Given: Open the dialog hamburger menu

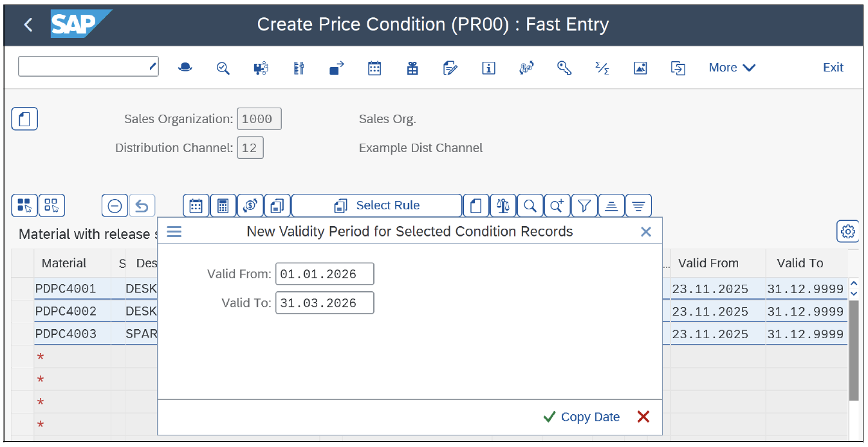Looking at the screenshot, I should [x=174, y=232].
